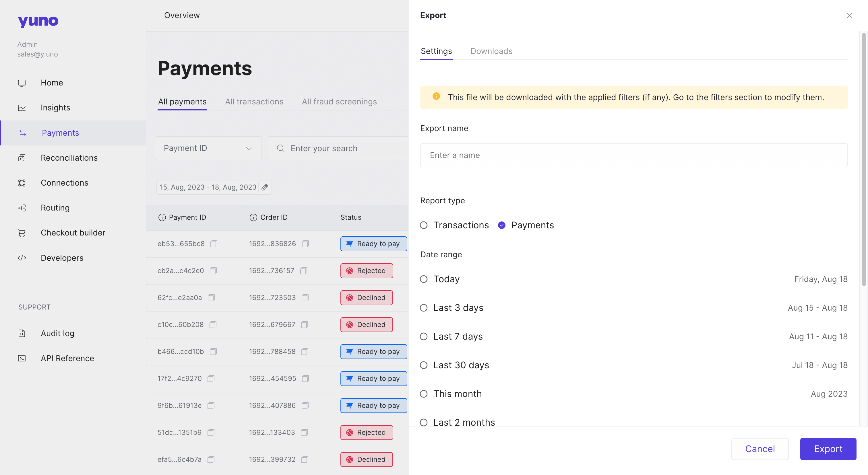
Task: Click the Insights chart icon in sidebar
Action: [22, 108]
